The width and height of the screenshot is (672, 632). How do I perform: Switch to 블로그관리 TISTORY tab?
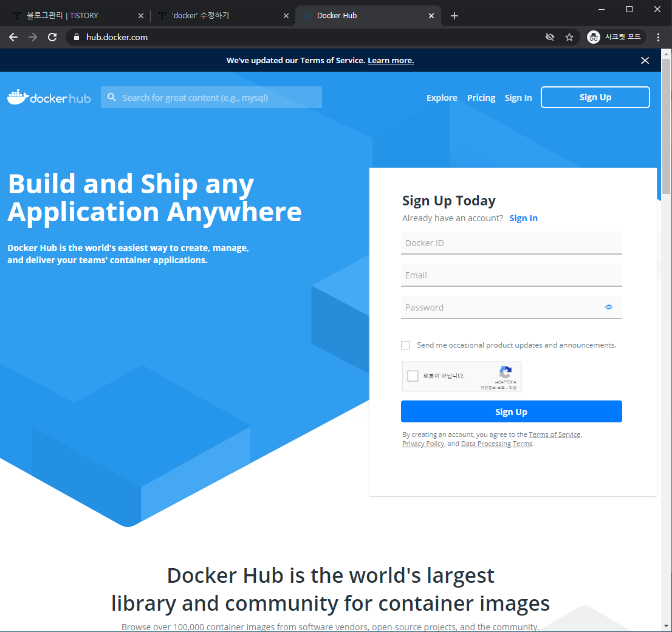(x=77, y=16)
